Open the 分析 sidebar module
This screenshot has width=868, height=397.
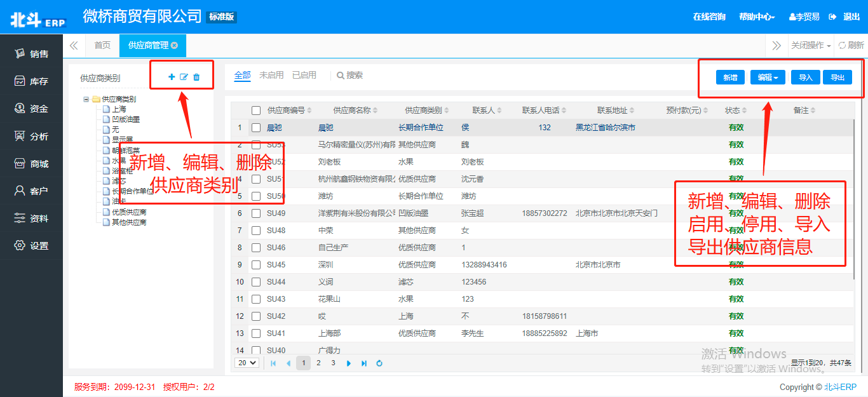(x=31, y=136)
